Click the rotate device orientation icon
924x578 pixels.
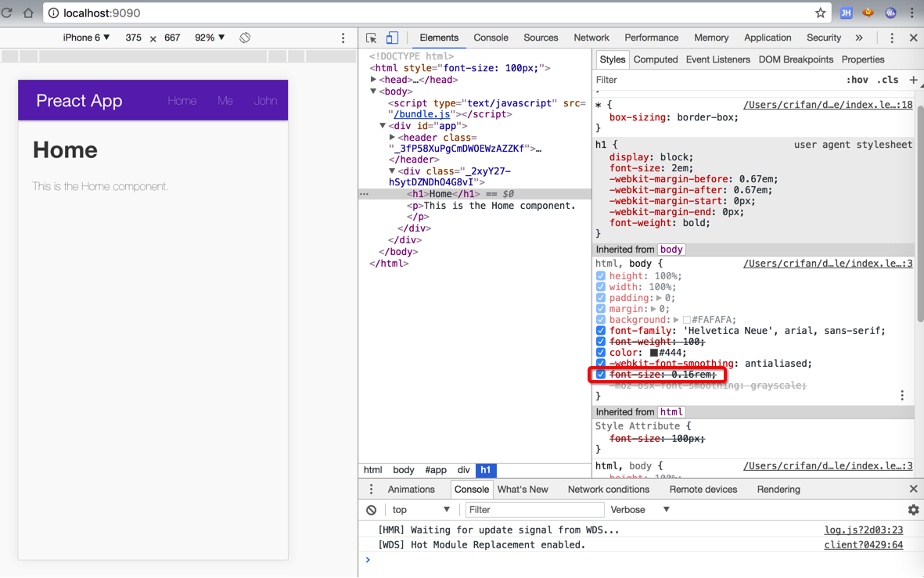coord(245,38)
